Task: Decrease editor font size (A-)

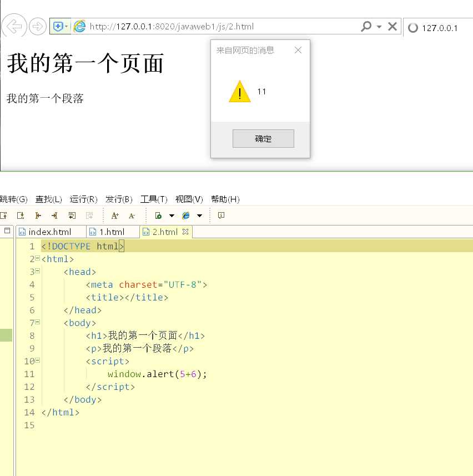Action: click(132, 216)
